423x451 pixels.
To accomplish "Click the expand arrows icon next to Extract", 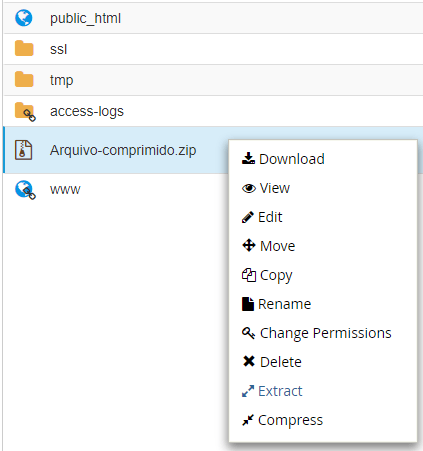I will click(x=248, y=391).
